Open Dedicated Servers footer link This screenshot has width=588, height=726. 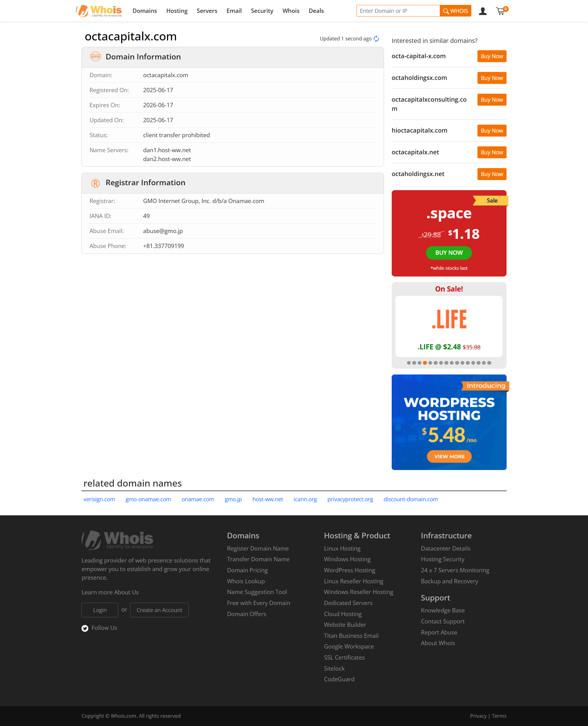click(x=348, y=603)
